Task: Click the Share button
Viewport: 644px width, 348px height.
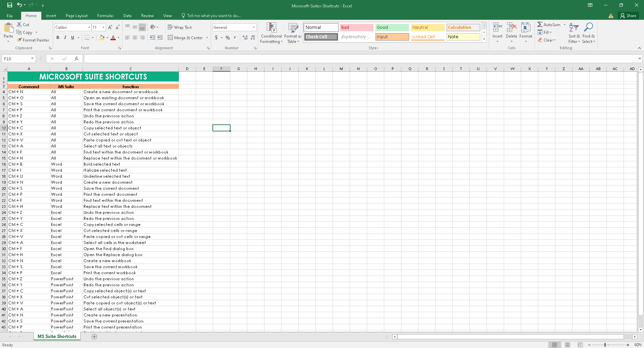Action: tap(628, 16)
